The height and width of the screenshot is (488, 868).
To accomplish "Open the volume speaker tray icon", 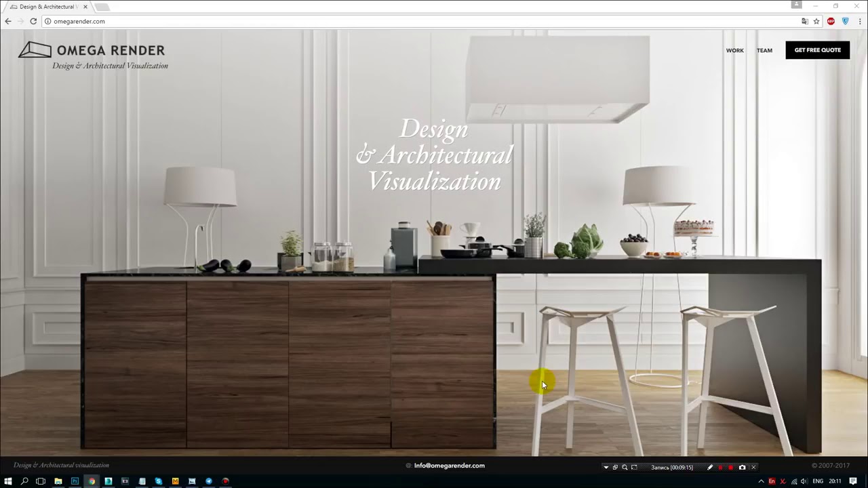I will 804,481.
